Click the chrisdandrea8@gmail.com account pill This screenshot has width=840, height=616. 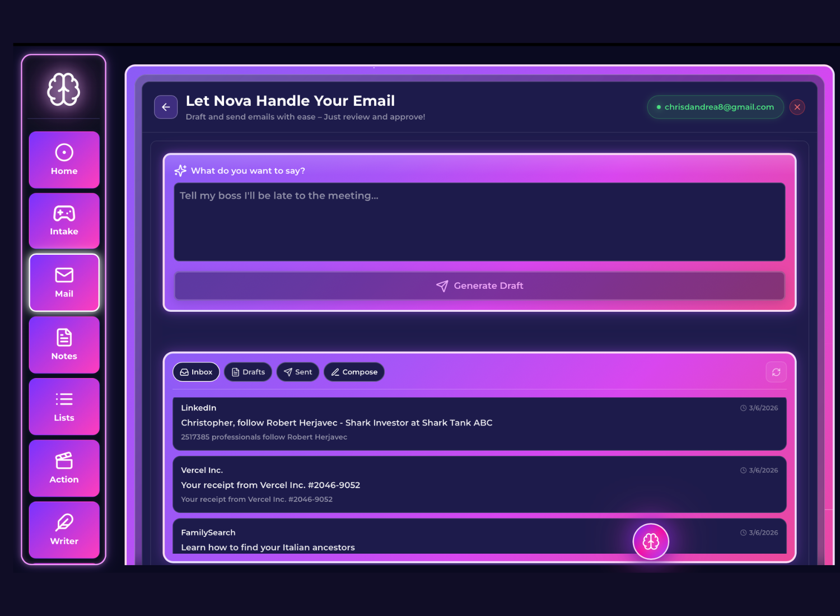[715, 107]
